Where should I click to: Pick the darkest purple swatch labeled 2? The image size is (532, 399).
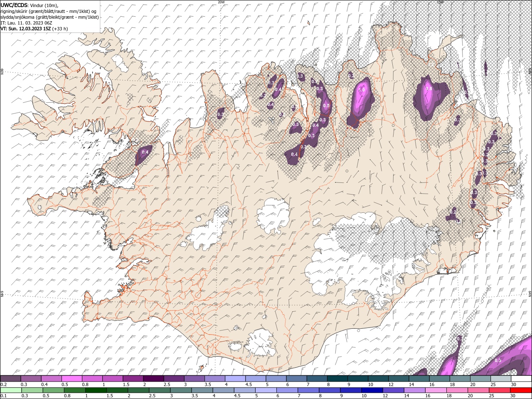[153, 379]
